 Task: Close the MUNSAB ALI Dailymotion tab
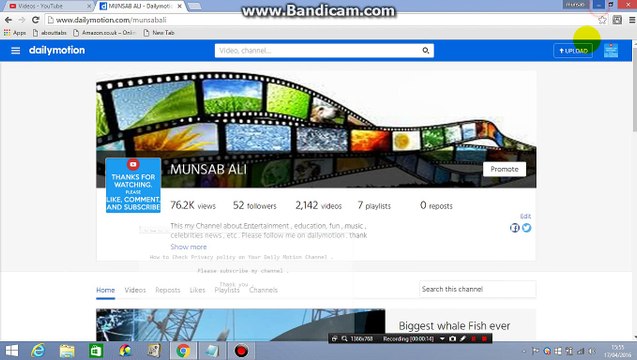pos(180,7)
